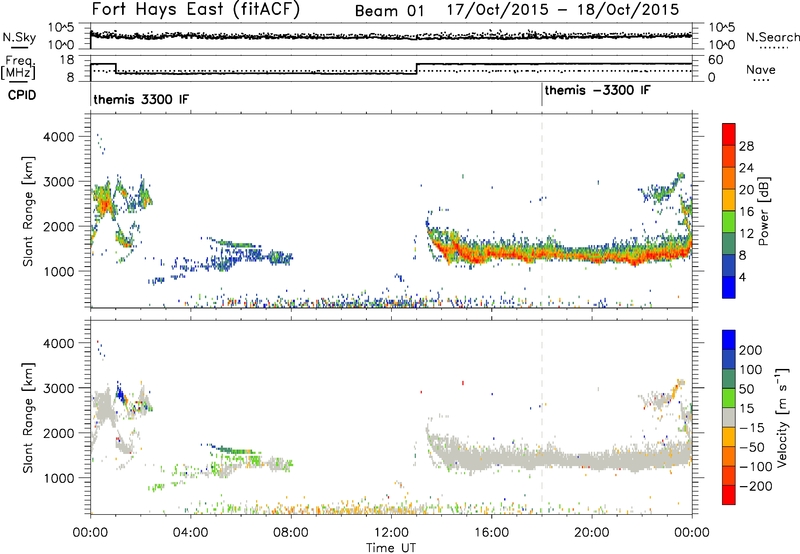The height and width of the screenshot is (554, 800).
Task: Click the gray velocity band near 20:00
Action: [x=591, y=458]
